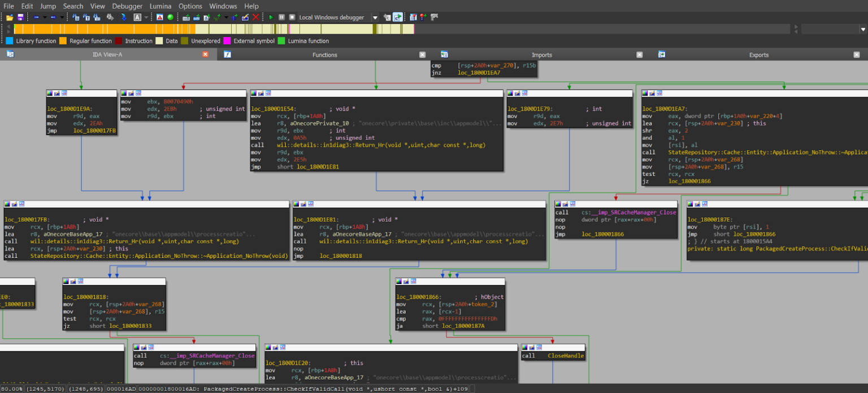Click the Exports window icon on its tab
The width and height of the screenshot is (868, 393).
[x=661, y=54]
